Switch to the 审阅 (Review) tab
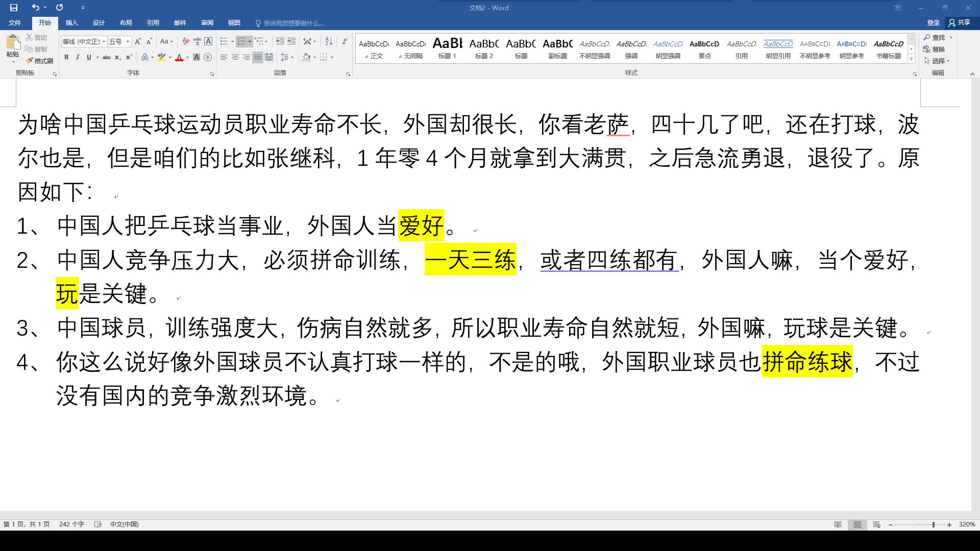980x551 pixels. tap(207, 23)
